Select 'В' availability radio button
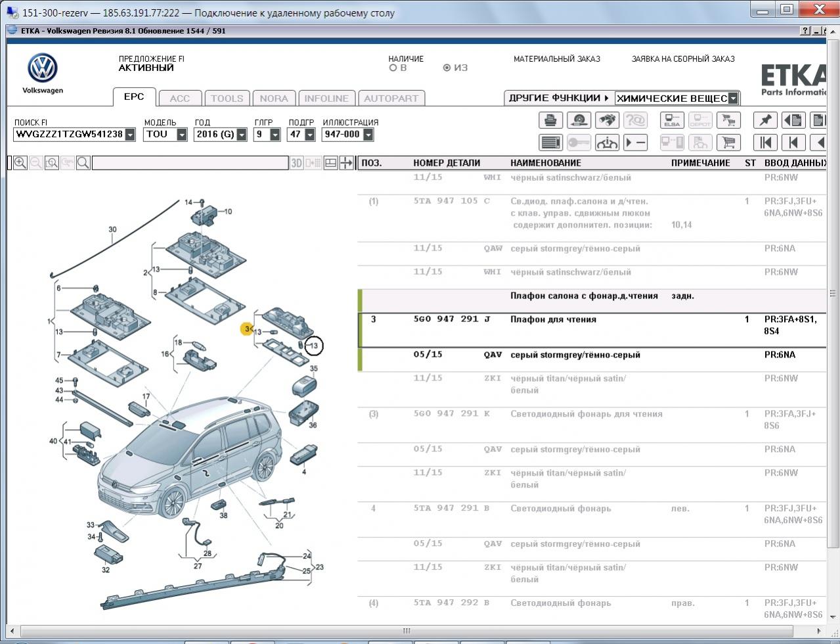Viewport: 840px width, 644px height. (x=393, y=68)
